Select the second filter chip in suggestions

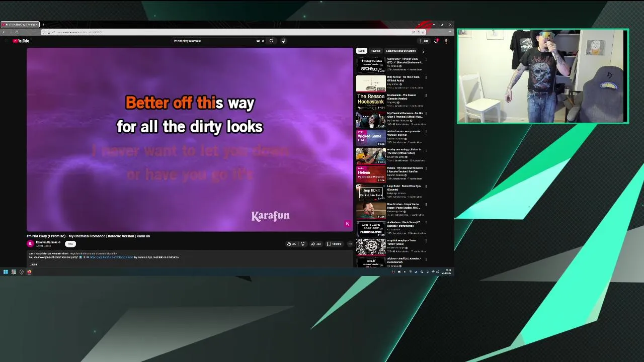point(375,51)
